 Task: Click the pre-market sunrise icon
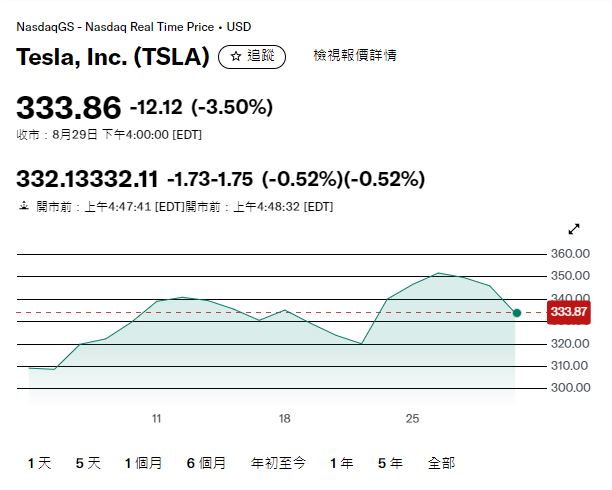tap(24, 206)
